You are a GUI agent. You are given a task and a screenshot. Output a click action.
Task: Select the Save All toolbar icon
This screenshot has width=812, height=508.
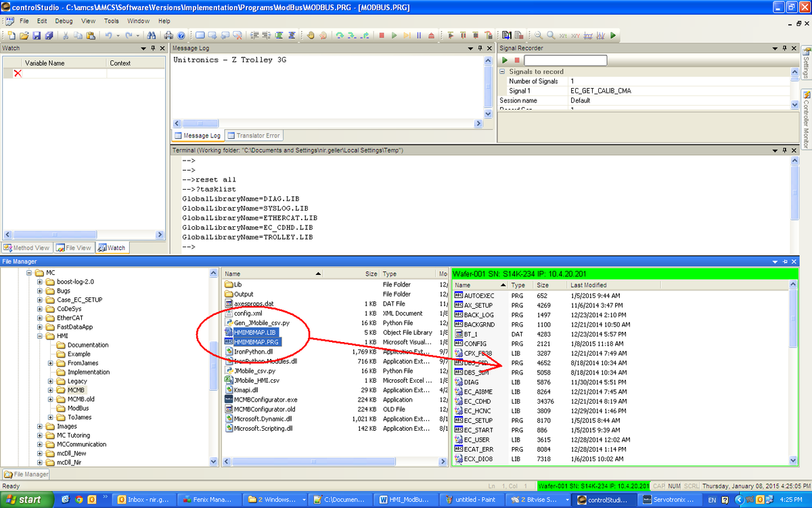coord(48,35)
